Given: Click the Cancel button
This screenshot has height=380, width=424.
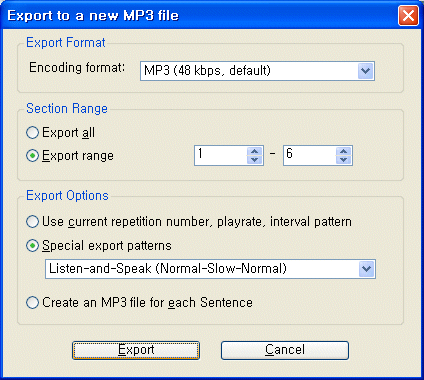Looking at the screenshot, I should click(285, 350).
